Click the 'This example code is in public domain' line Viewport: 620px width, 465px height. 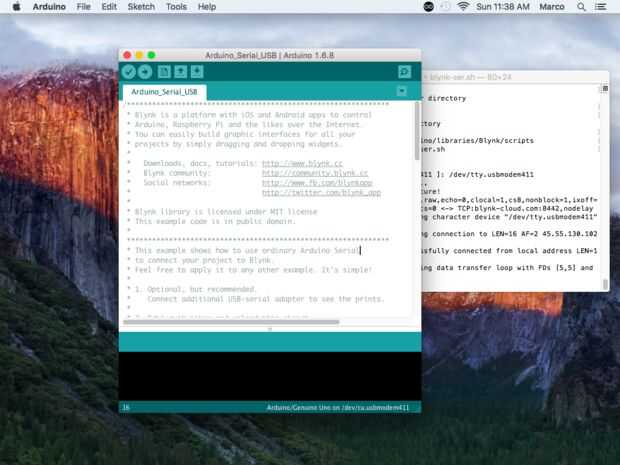(215, 221)
